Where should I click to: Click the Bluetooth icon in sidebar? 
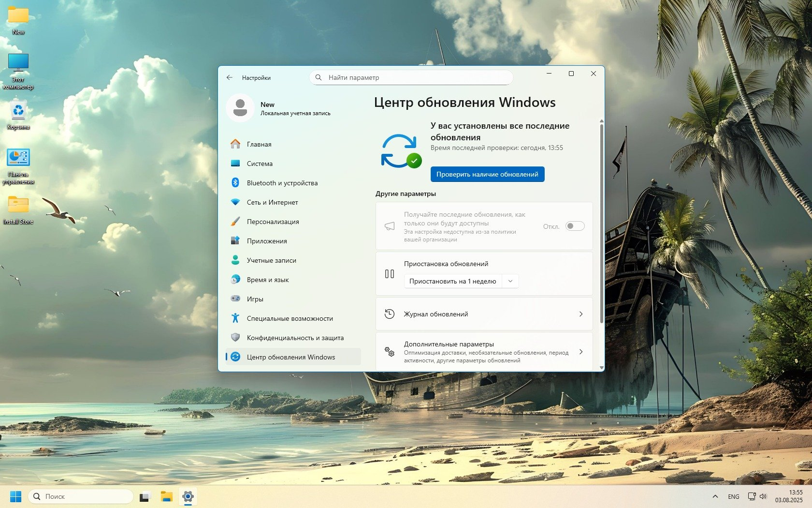point(235,183)
